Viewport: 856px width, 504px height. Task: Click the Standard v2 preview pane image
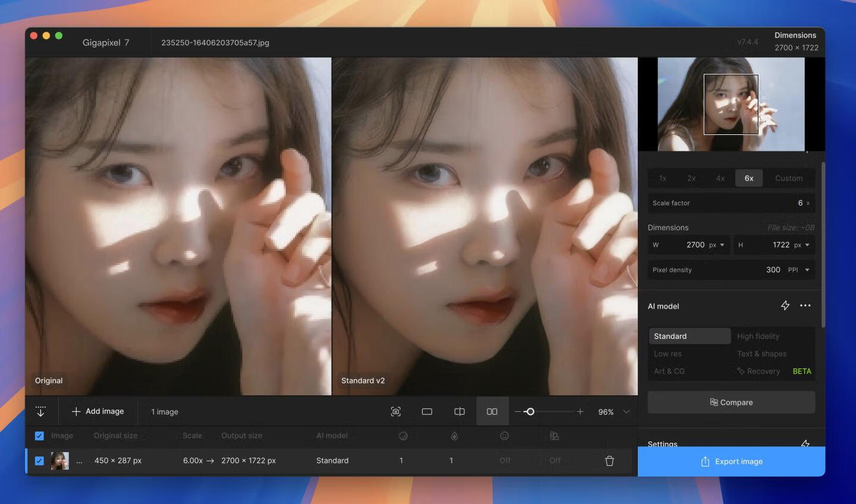click(485, 226)
